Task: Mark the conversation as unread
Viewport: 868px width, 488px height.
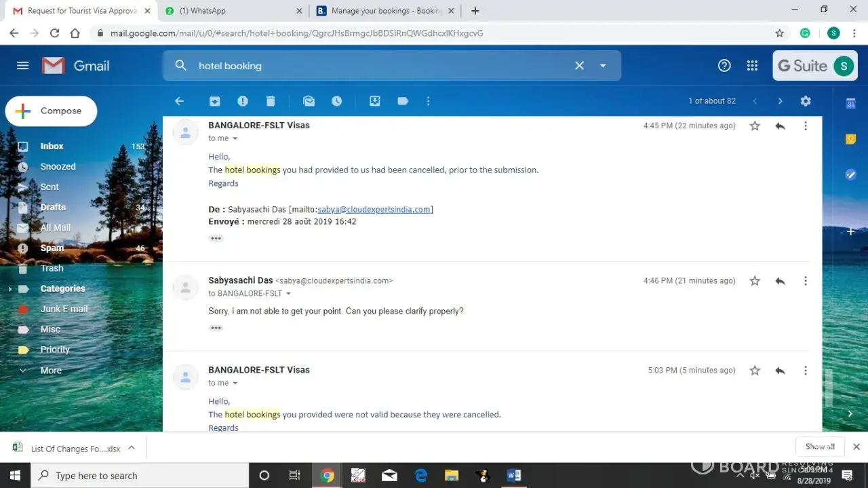Action: (309, 101)
